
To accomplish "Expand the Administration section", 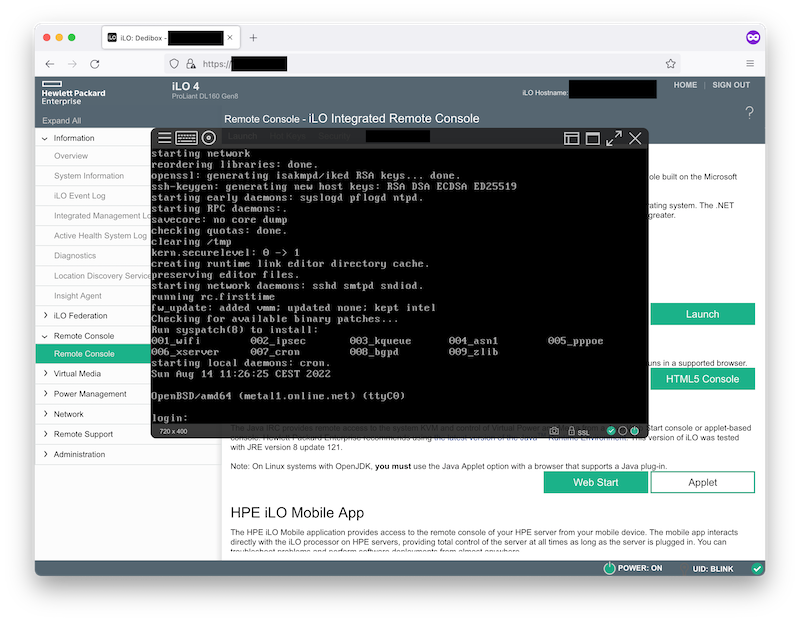I will point(45,454).
